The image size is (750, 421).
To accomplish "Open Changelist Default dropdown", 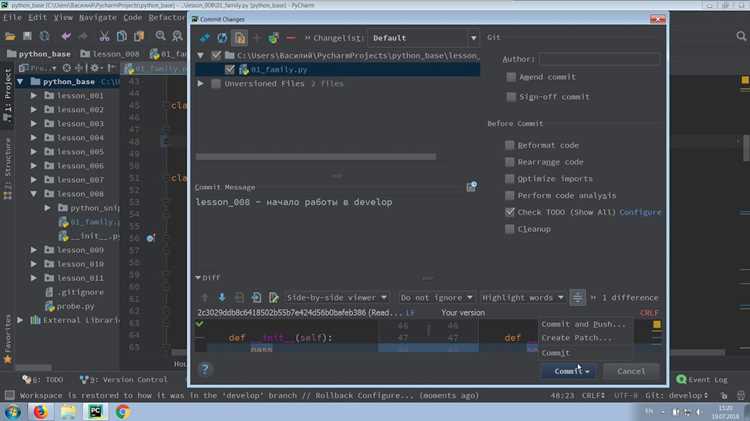I will point(423,38).
